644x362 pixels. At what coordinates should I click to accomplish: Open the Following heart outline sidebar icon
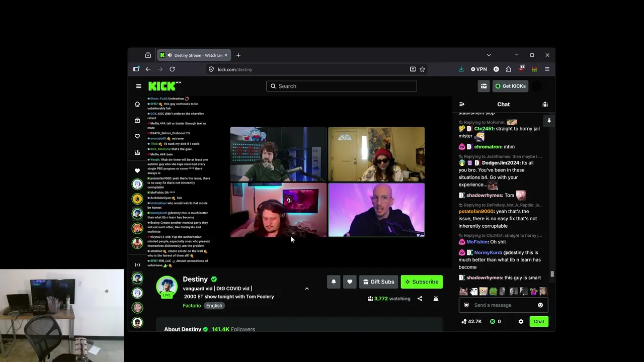coord(137,136)
